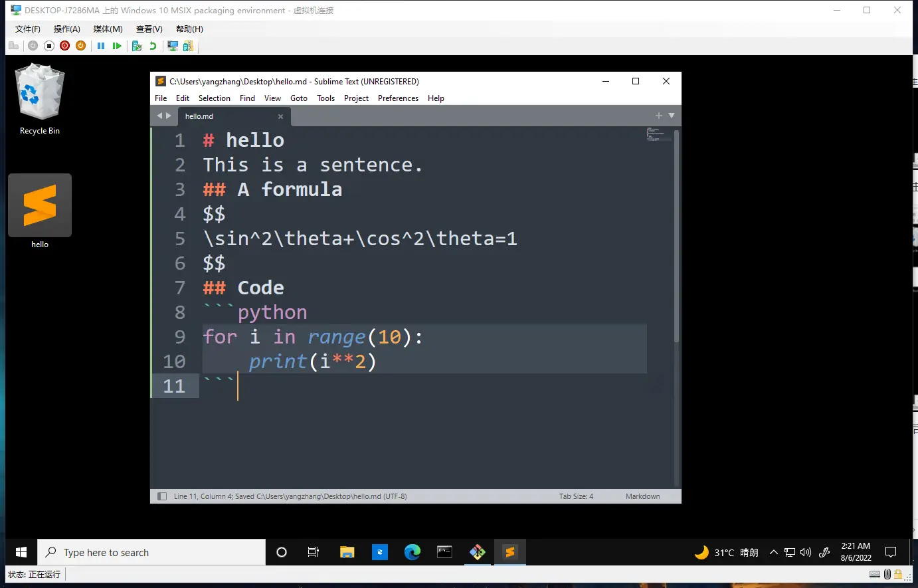Open the Preferences menu
Viewport: 918px width, 588px height.
click(398, 98)
